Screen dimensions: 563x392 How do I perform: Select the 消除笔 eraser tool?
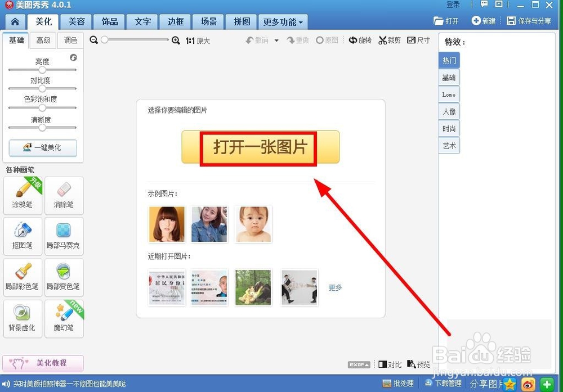point(64,196)
